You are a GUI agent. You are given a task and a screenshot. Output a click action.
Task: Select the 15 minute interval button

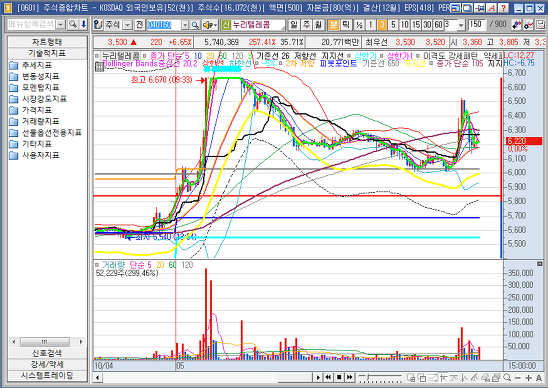point(416,24)
